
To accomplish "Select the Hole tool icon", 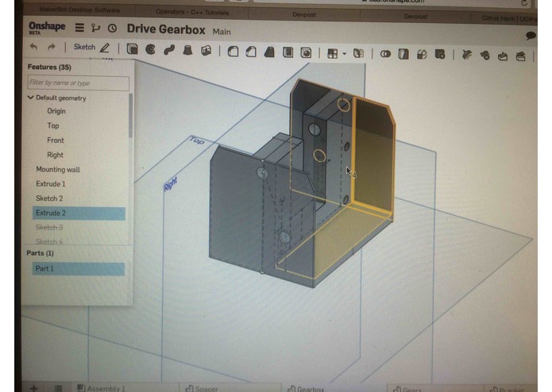I will click(x=306, y=52).
